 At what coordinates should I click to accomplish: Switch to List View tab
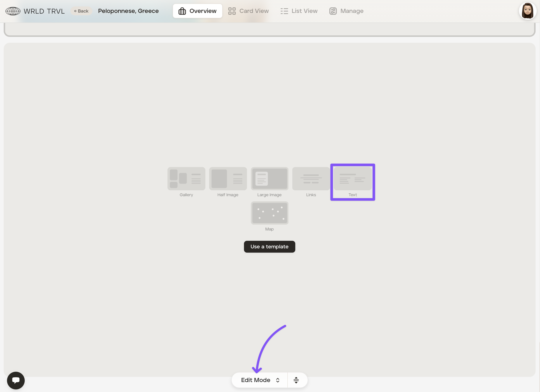pyautogui.click(x=299, y=11)
